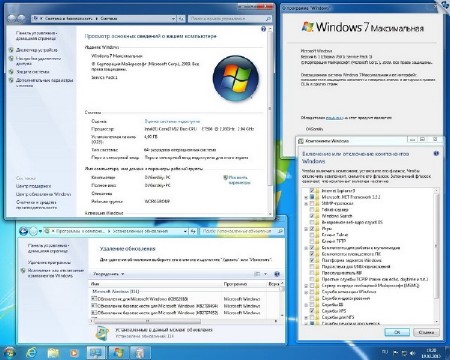Click Programs breadcrumb in Installed Updates window

80,231
